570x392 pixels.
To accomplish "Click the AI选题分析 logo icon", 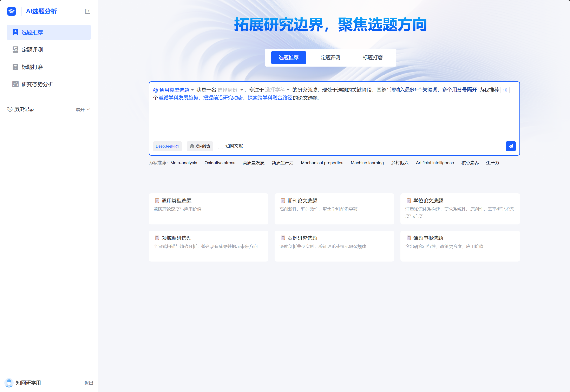I will (12, 11).
